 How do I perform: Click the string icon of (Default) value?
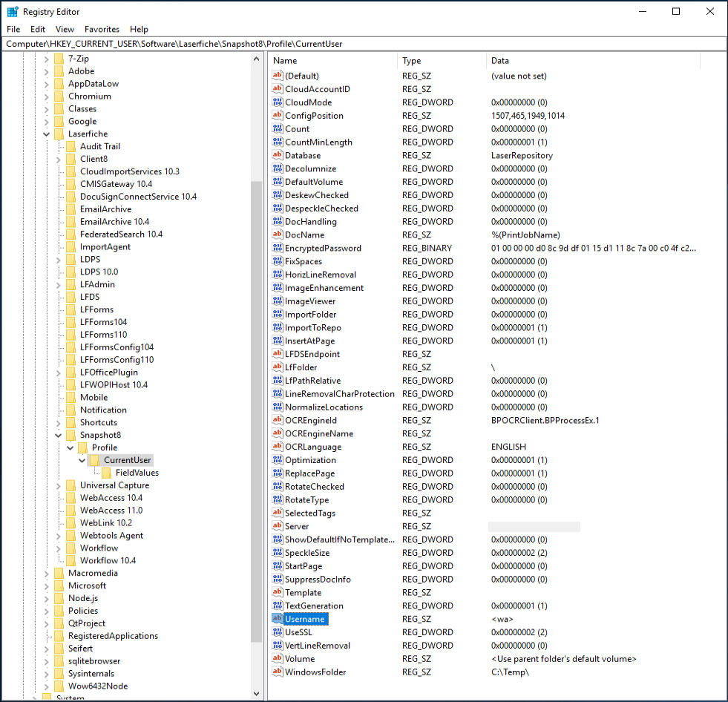coord(278,76)
